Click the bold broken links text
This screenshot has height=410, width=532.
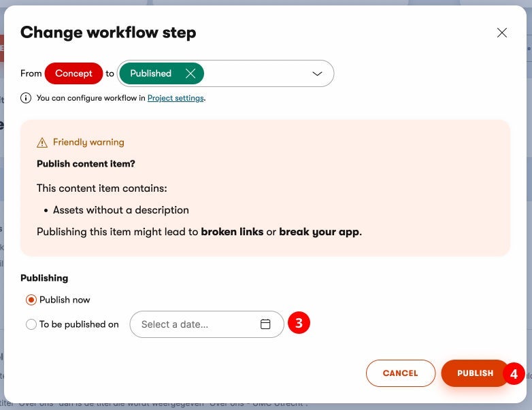coord(232,232)
